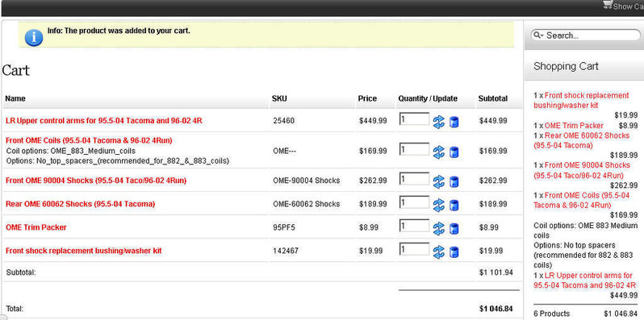This screenshot has width=644, height=320.
Task: Click the Shopping Cart sidebar heading
Action: pyautogui.click(x=566, y=66)
